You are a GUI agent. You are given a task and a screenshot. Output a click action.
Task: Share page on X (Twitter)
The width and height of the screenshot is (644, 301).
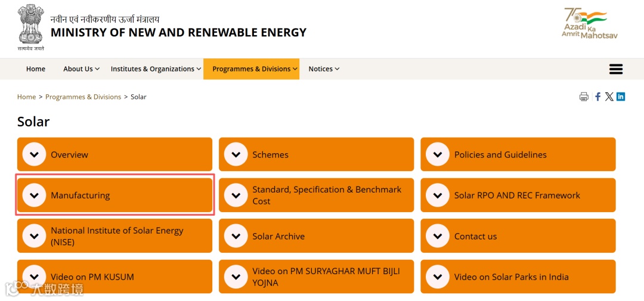coord(609,97)
